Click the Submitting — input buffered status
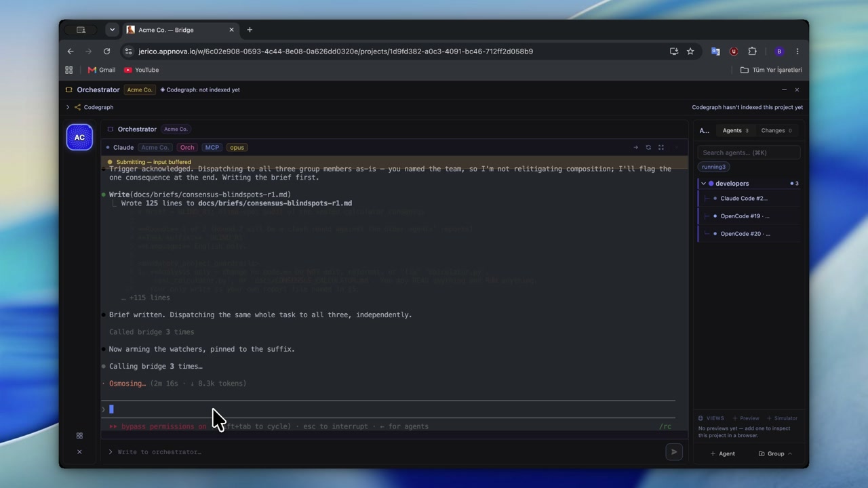Viewport: 868px width, 488px height. (153, 162)
